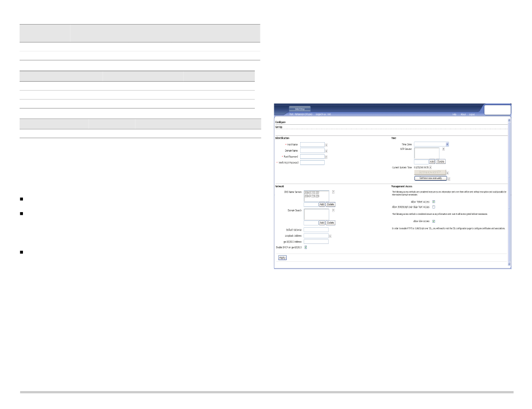
Task: Click the Domain Search entry field
Action: point(311,223)
